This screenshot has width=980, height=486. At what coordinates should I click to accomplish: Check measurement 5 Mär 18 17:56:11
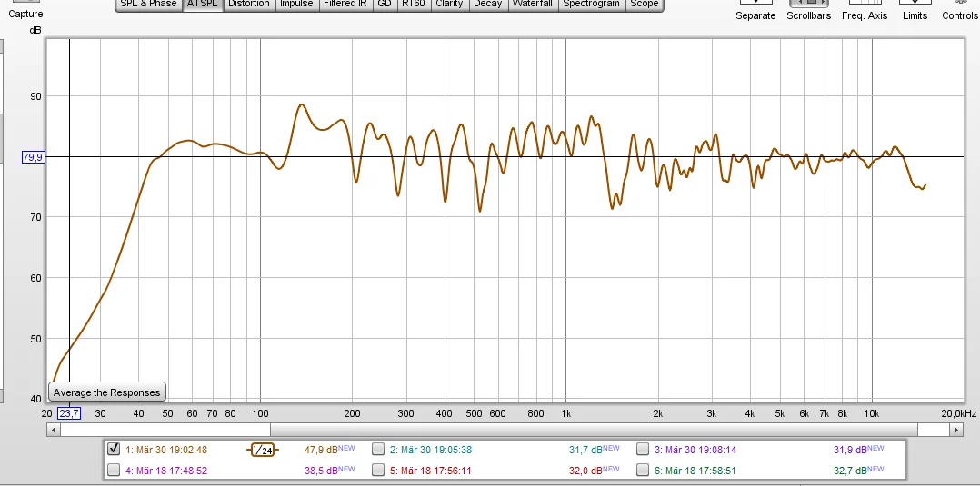tap(378, 470)
